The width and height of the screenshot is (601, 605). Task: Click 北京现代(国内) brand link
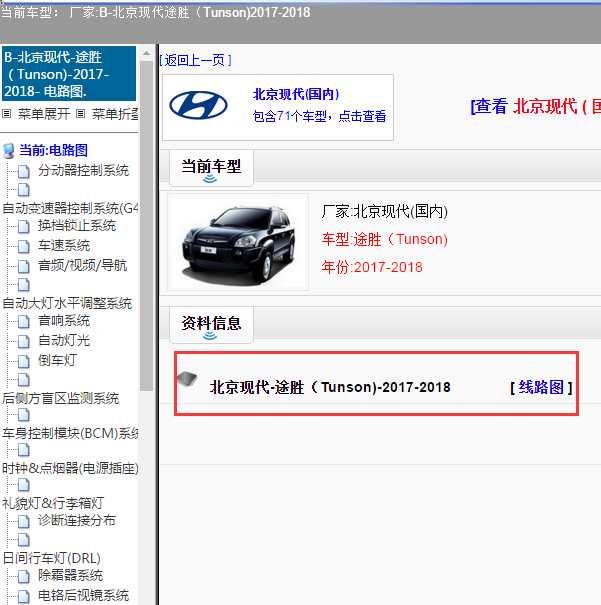coord(296,94)
